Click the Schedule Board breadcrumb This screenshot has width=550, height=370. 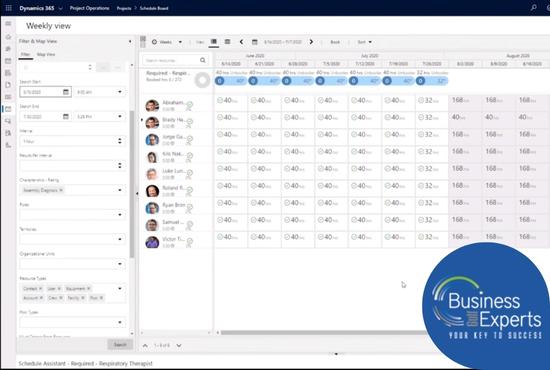point(154,8)
